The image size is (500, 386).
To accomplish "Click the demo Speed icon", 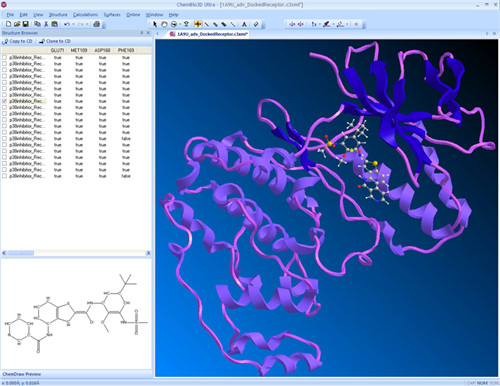I will [x=326, y=24].
